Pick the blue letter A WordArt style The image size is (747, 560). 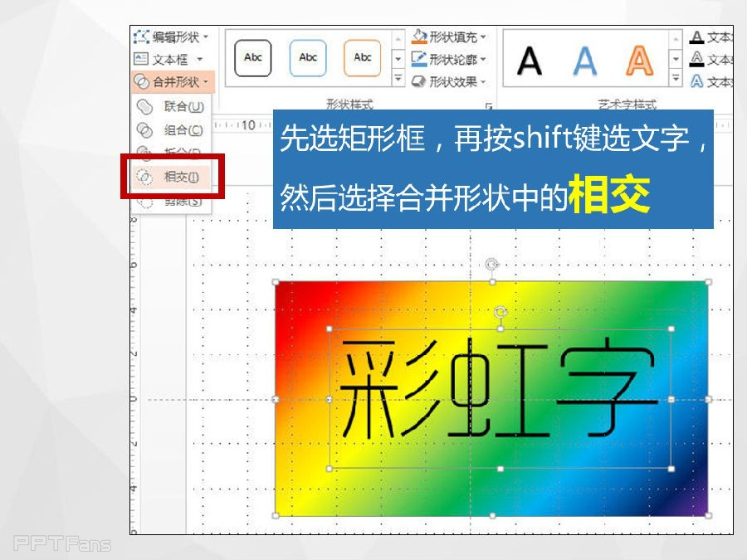585,60
